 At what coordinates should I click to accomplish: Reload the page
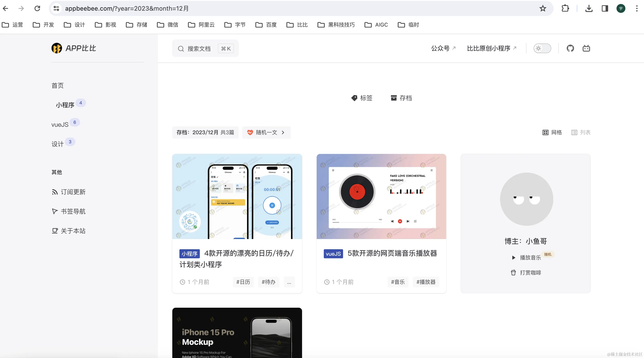[x=37, y=8]
